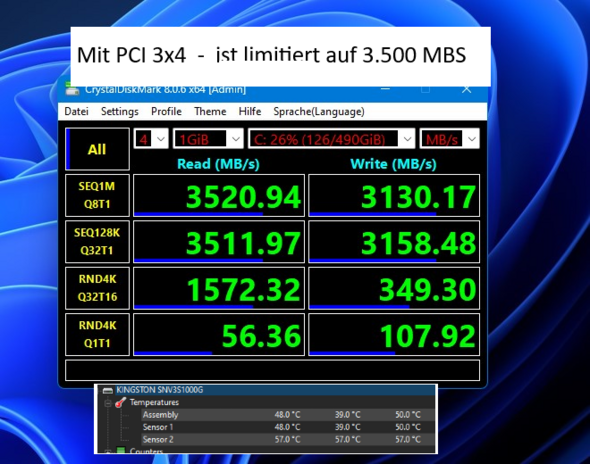590x464 pixels.
Task: Run the SEQ1M Q8T1 test
Action: click(97, 195)
